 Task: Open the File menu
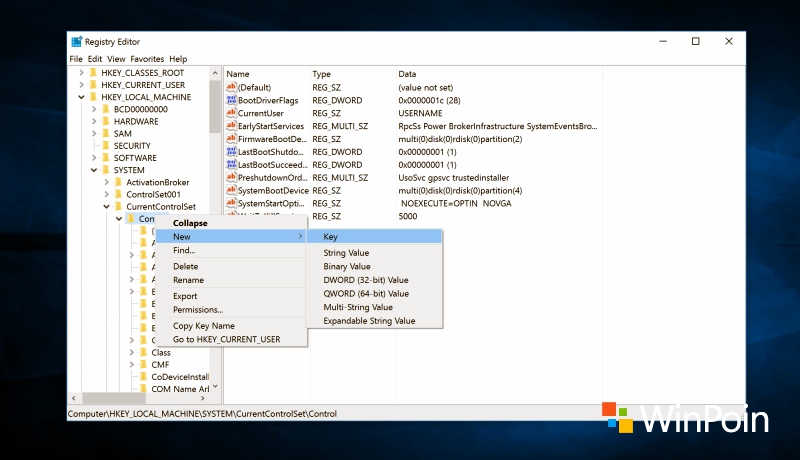coord(76,59)
